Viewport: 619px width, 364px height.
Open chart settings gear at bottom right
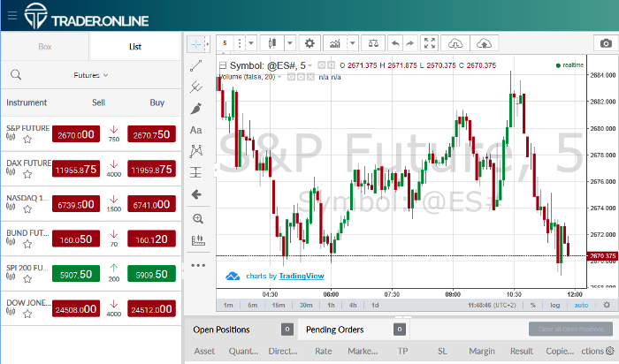(x=607, y=305)
